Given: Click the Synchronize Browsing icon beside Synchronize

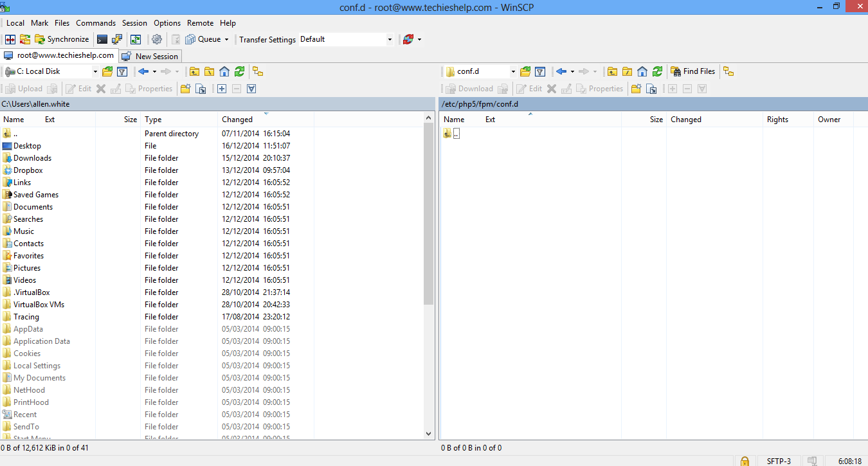Looking at the screenshot, I should [25, 39].
